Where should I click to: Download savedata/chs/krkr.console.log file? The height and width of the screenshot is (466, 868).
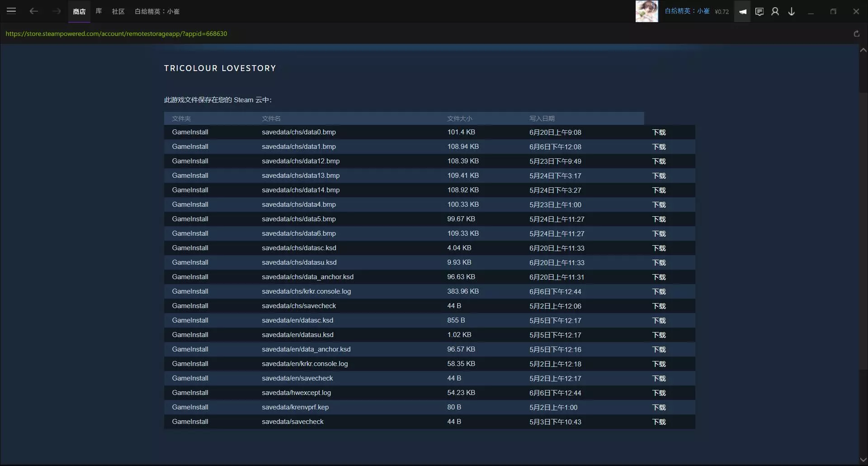pyautogui.click(x=659, y=291)
